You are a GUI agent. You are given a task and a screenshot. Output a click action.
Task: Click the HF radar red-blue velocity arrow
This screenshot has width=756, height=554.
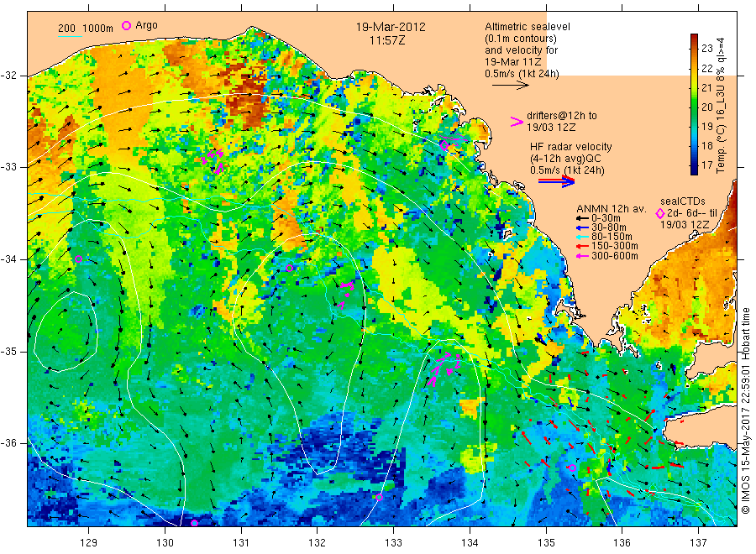(x=557, y=180)
